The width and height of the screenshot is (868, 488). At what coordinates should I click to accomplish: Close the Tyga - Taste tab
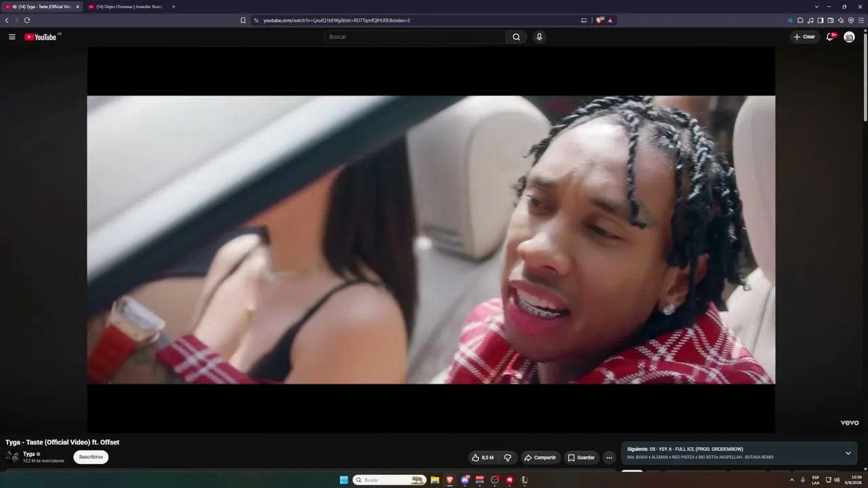pyautogui.click(x=77, y=7)
